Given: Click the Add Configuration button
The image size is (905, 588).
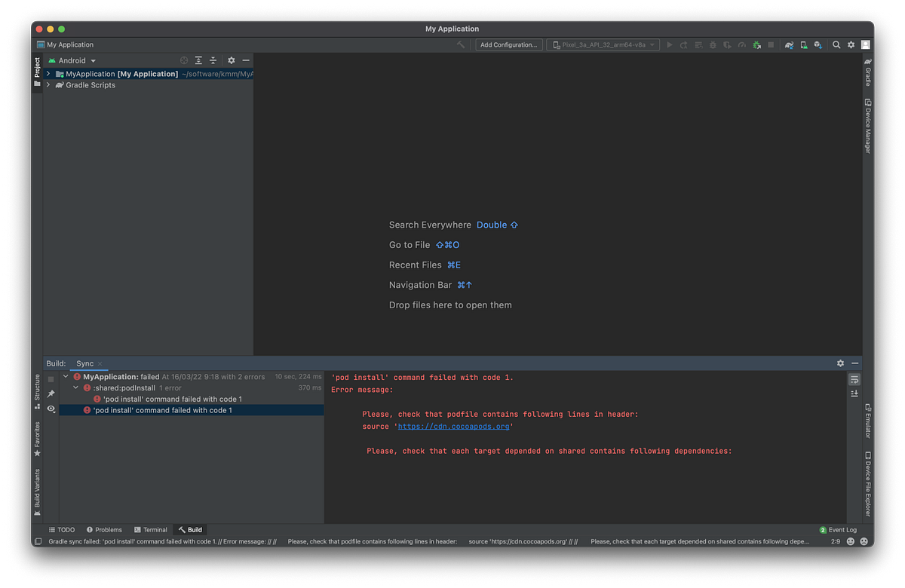Looking at the screenshot, I should pos(509,44).
